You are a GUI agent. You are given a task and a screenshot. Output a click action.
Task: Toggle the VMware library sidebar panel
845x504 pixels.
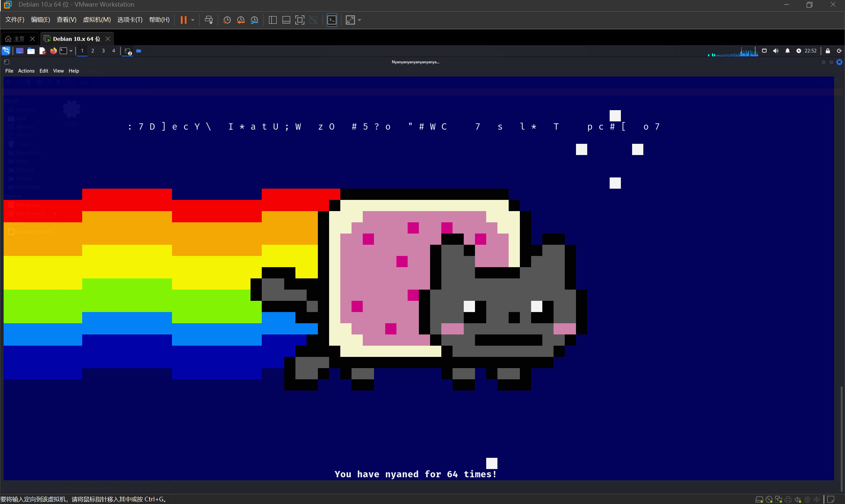(273, 20)
